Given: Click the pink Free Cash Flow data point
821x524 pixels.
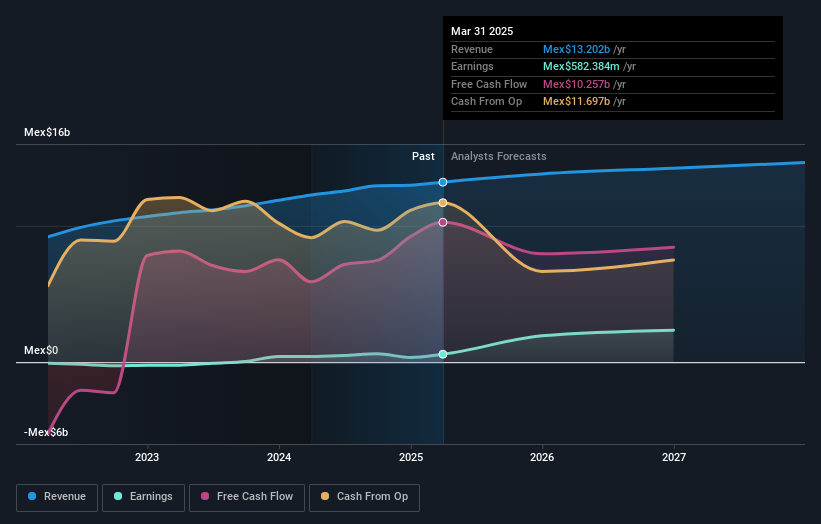Looking at the screenshot, I should pos(443,222).
